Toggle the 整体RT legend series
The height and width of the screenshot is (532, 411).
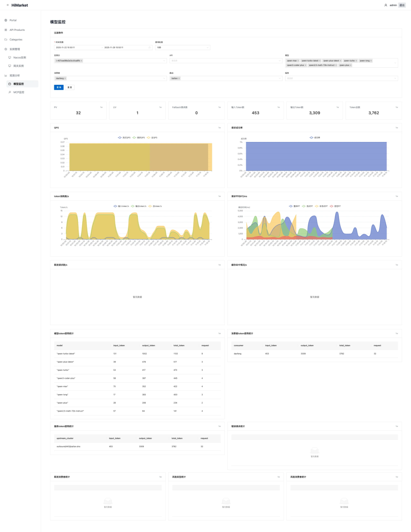point(295,206)
